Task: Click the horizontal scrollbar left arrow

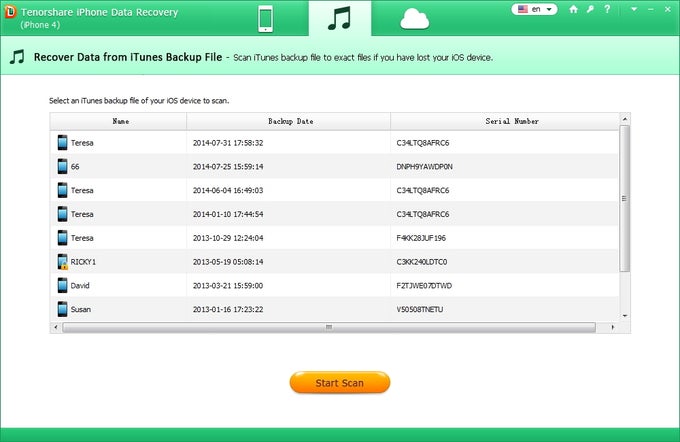Action: coord(56,327)
